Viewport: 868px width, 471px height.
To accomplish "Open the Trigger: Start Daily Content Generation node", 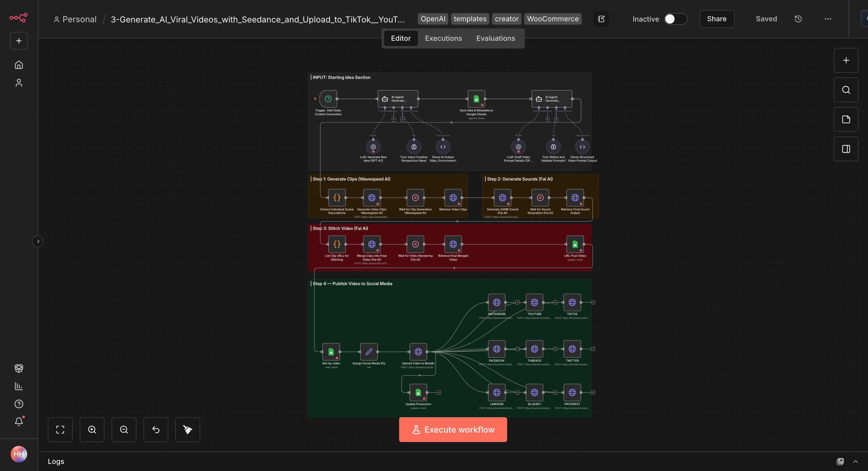I will (328, 99).
